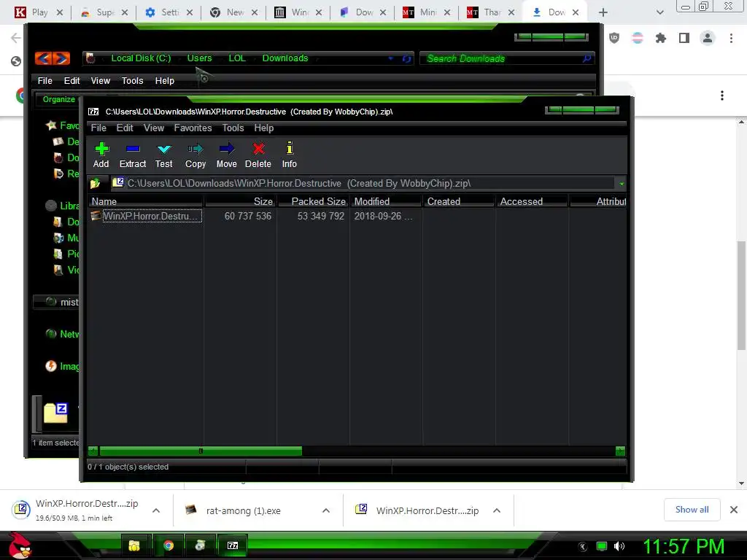Open the Info toolbar icon
The height and width of the screenshot is (560, 747).
click(289, 155)
